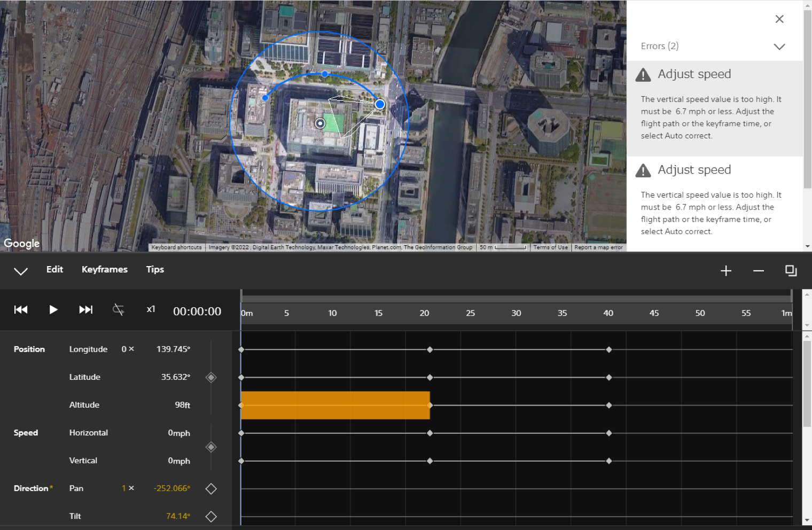The width and height of the screenshot is (812, 530).
Task: Click the 1× Pan rotation count
Action: coord(128,488)
